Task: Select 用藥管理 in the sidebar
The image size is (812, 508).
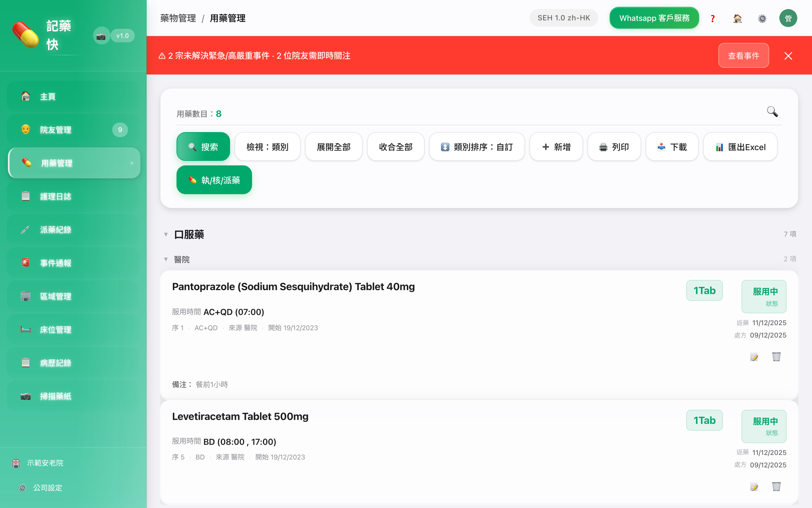Action: (x=74, y=163)
